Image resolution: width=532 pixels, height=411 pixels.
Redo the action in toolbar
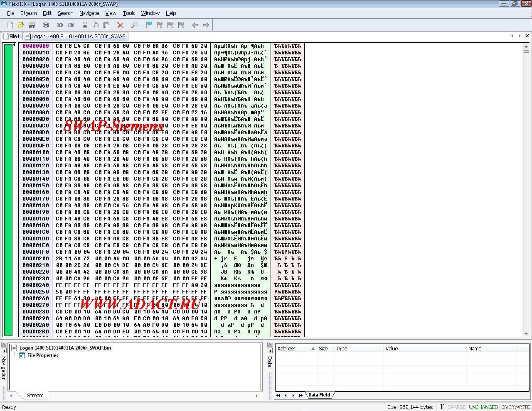click(71, 25)
